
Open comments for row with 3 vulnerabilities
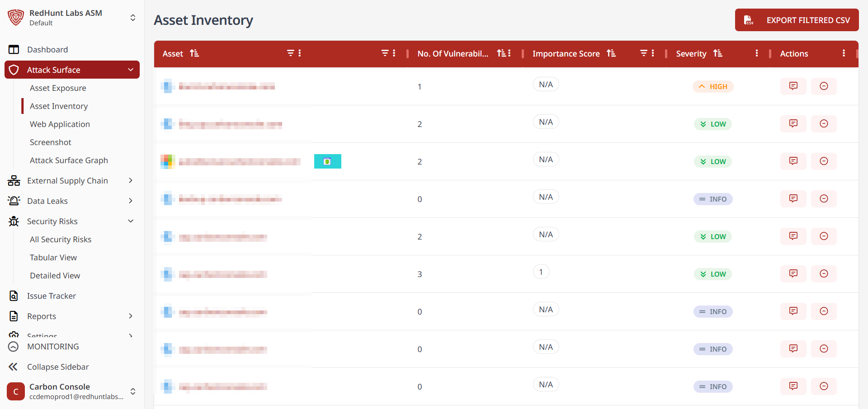click(793, 273)
